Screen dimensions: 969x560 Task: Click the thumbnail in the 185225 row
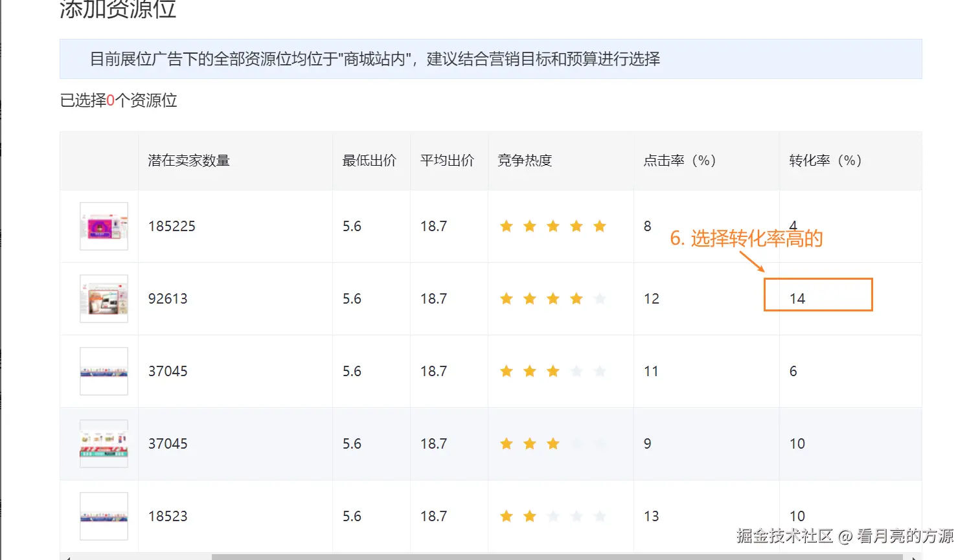click(x=104, y=226)
